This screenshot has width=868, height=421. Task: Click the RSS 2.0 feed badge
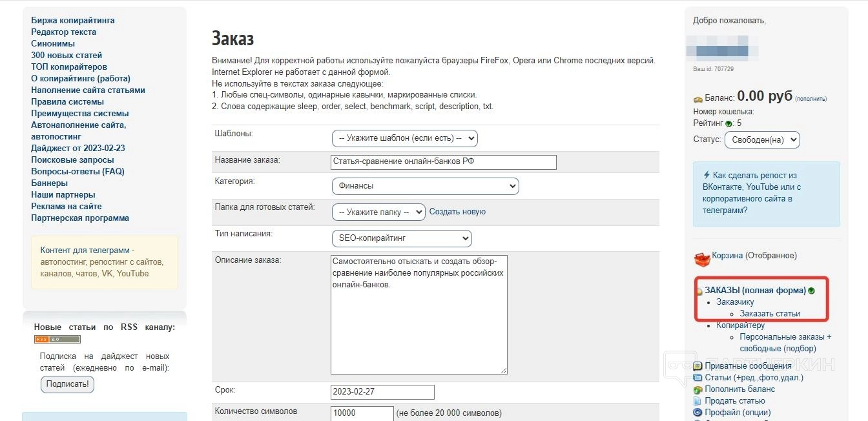click(57, 339)
